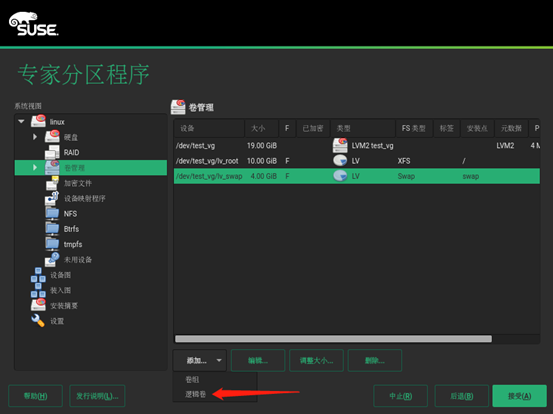
Task: Select the /dev/test_vg/lv_root row
Action: (x=357, y=161)
